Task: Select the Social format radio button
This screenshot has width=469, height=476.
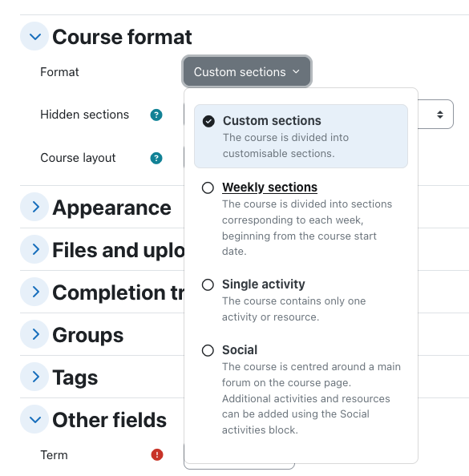Action: [208, 350]
